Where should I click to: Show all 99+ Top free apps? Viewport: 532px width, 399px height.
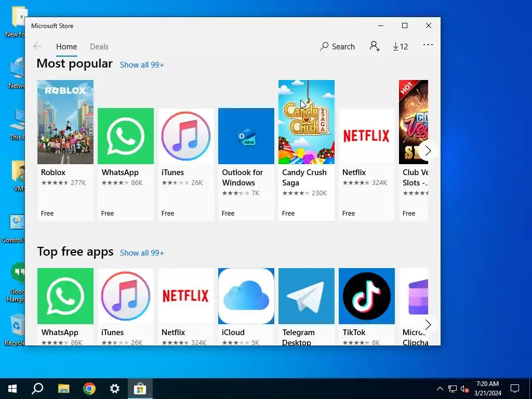142,253
